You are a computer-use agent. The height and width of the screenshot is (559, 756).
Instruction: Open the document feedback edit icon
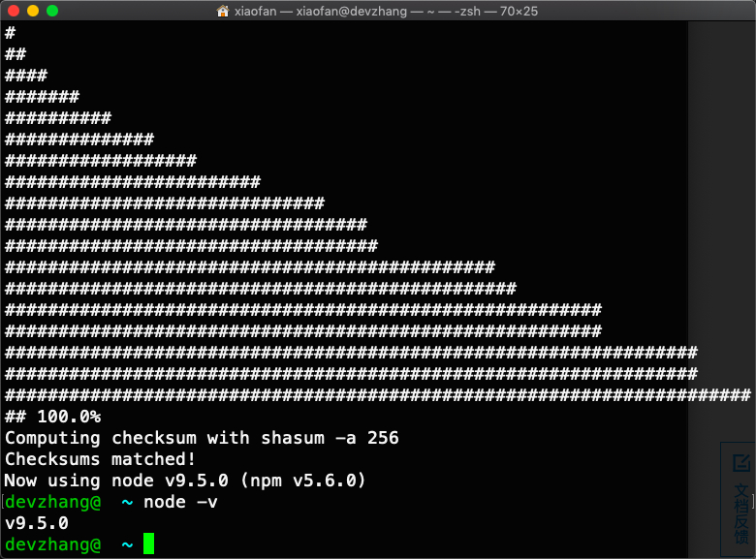pos(741,464)
